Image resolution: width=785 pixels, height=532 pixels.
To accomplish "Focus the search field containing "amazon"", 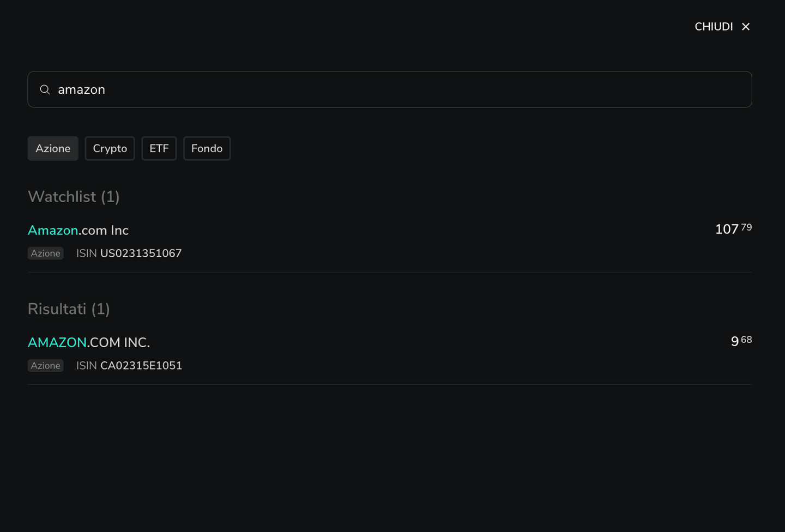I will click(x=382, y=89).
